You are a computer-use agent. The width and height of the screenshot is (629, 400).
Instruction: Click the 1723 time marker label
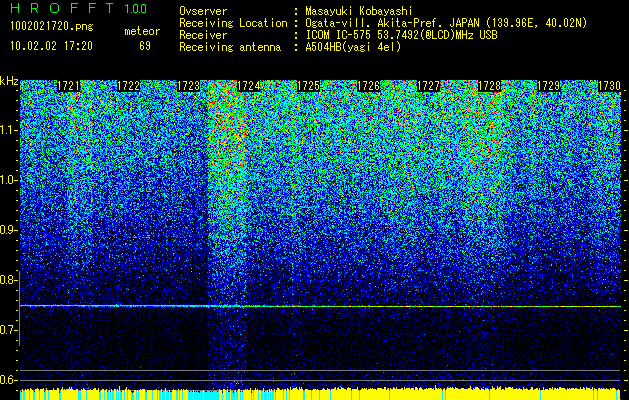coord(189,86)
